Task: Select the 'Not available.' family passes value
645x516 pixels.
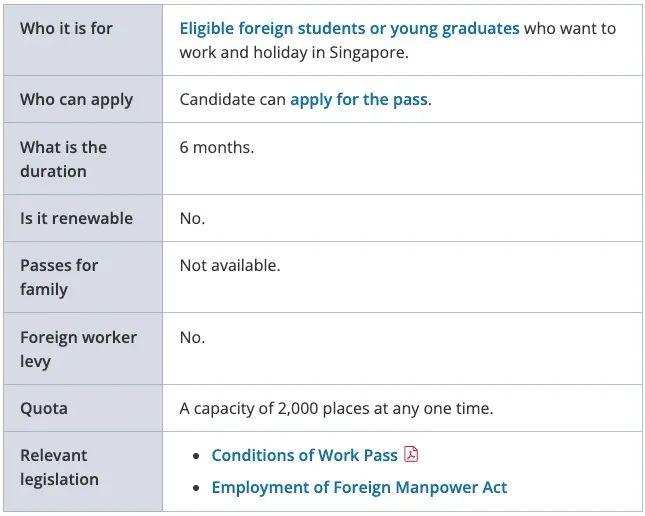Action: pyautogui.click(x=229, y=265)
